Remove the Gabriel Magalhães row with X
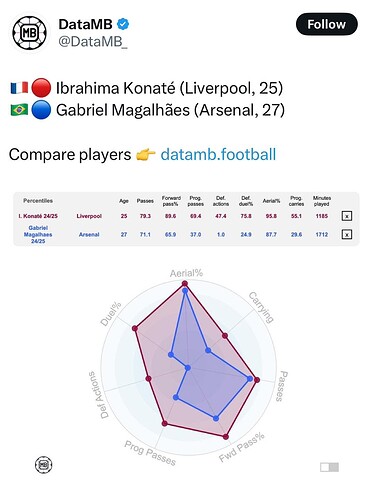This screenshot has height=500, width=374. [347, 235]
